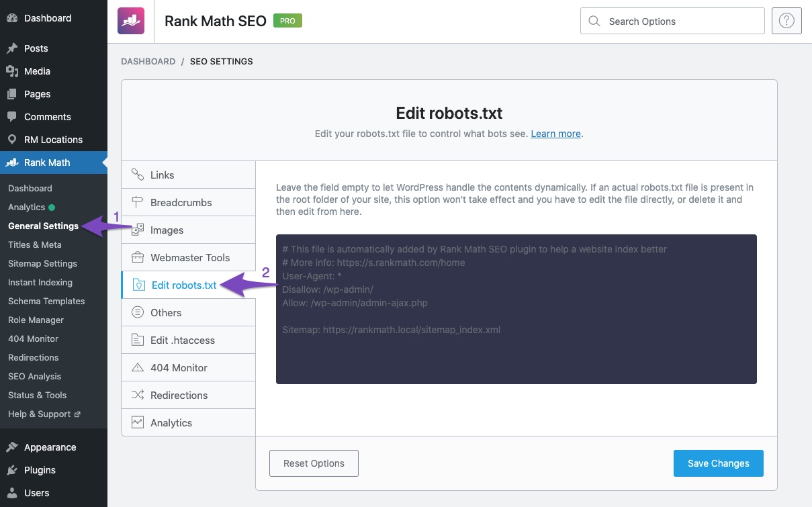Open the help question mark icon
Screen dimensions: 812x507
click(x=786, y=21)
